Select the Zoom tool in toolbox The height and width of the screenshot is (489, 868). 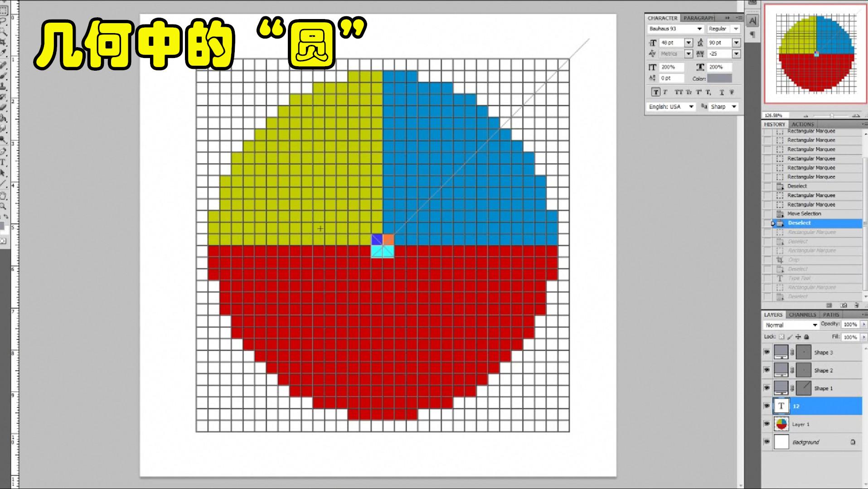[x=4, y=206]
